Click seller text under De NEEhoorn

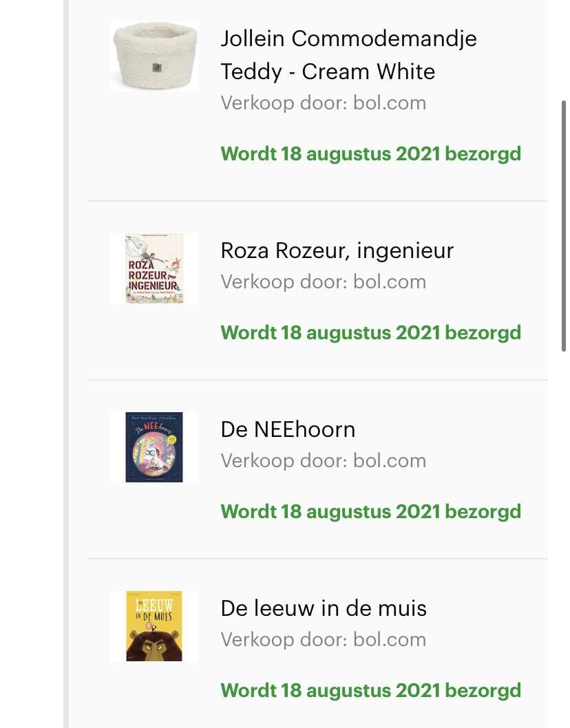tap(324, 460)
